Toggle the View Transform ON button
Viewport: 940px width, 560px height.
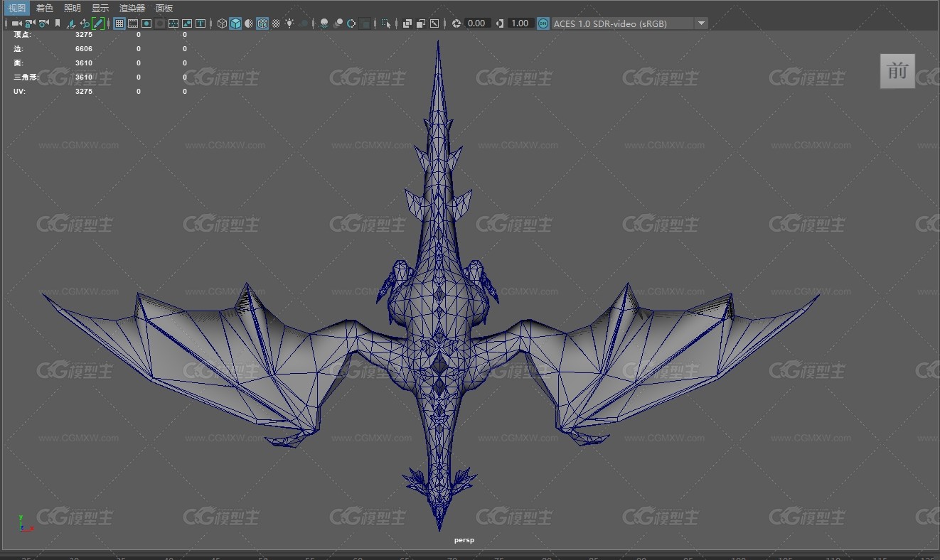(x=543, y=23)
